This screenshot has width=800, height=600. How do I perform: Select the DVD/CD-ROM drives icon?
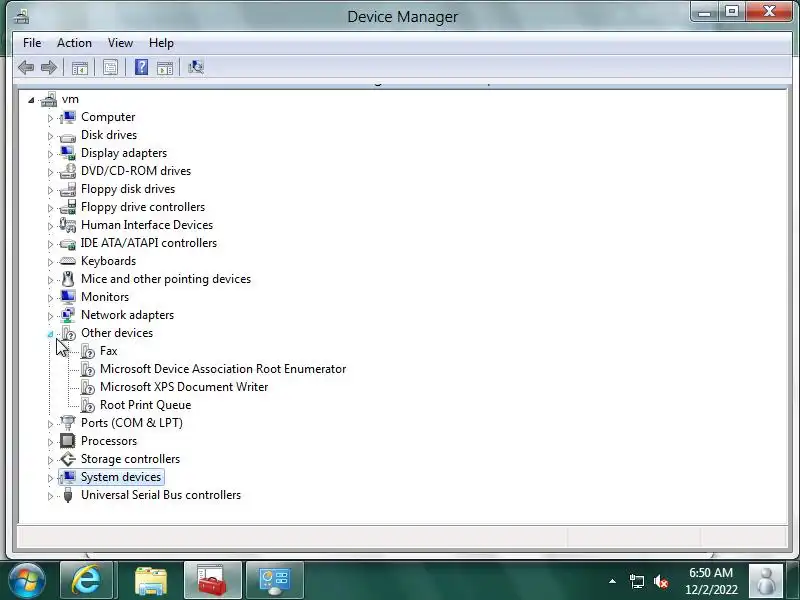click(67, 171)
